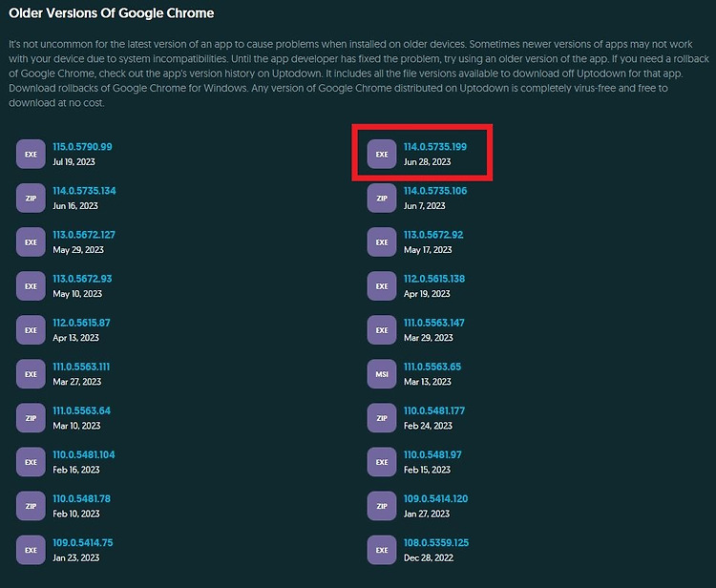The image size is (716, 588).
Task: Click the date Feb 15, 2023
Action: [427, 470]
